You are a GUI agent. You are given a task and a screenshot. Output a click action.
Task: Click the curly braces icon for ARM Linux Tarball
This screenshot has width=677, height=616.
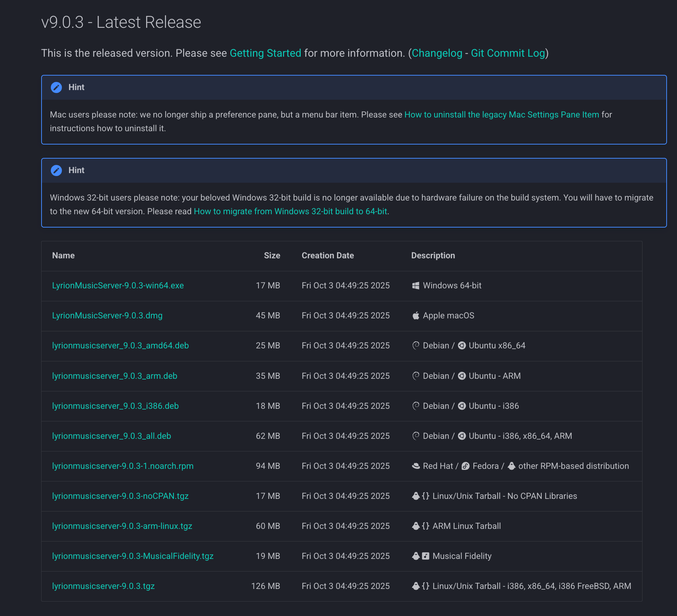click(426, 526)
